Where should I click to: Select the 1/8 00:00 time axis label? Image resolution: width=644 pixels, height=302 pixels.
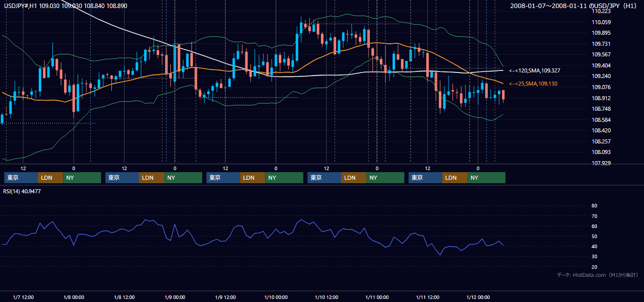tap(74, 297)
